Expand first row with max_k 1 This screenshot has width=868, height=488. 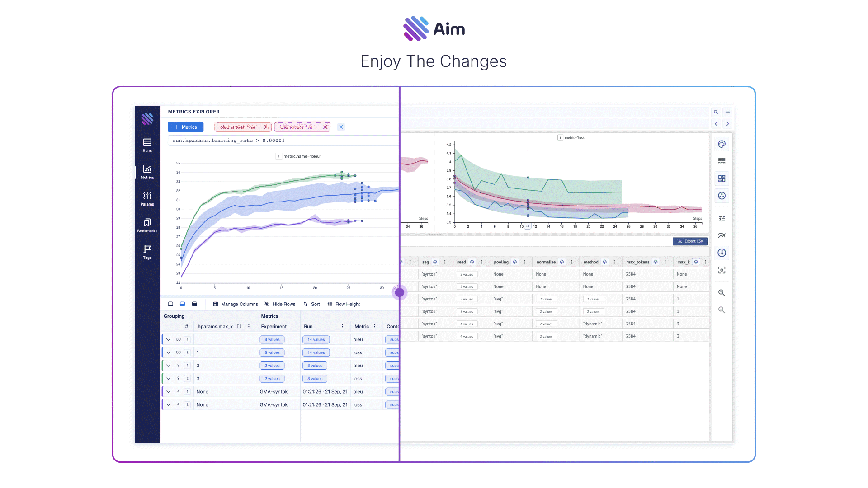point(168,339)
